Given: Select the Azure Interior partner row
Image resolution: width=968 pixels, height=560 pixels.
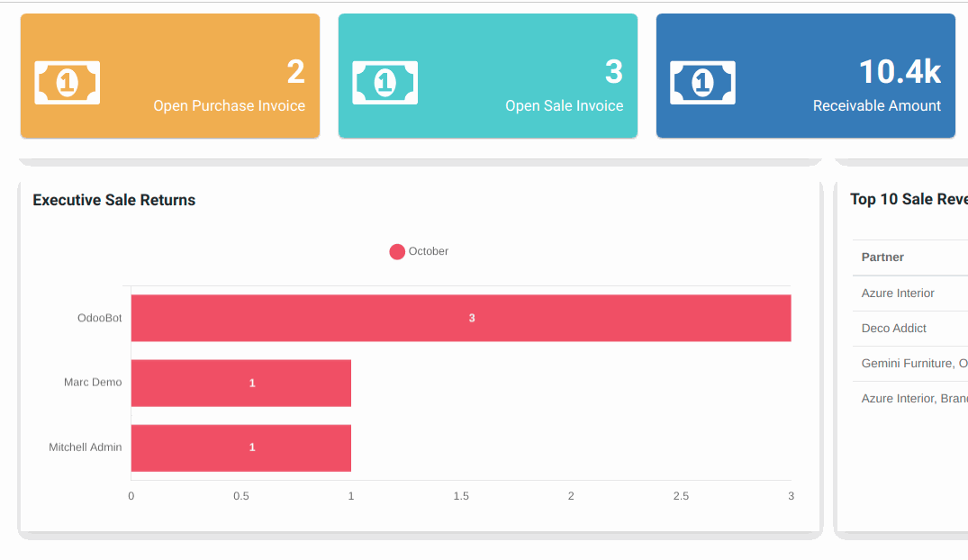Looking at the screenshot, I should click(x=898, y=294).
